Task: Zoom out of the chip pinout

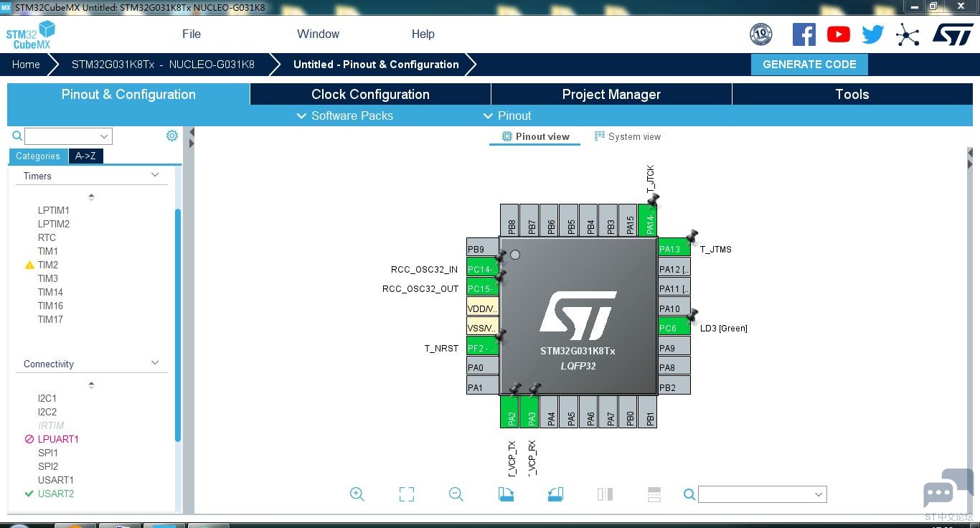Action: [456, 494]
